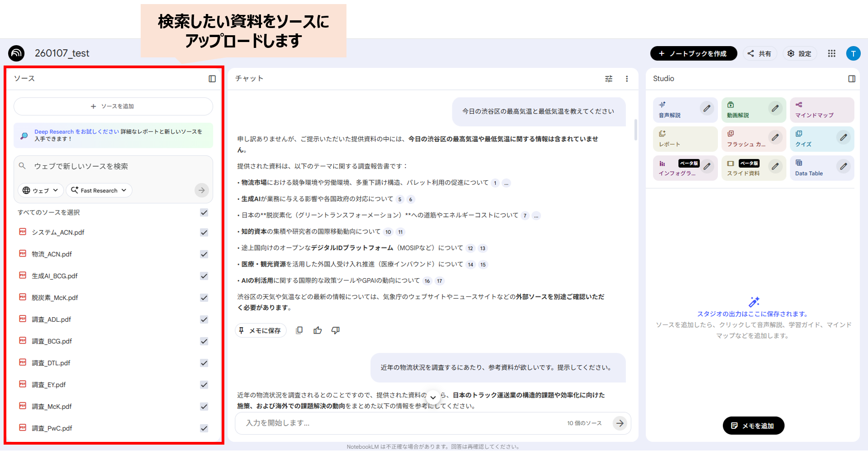Viewport: 868px width, 455px height.
Task: Open chat settings tune icon
Action: 609,79
